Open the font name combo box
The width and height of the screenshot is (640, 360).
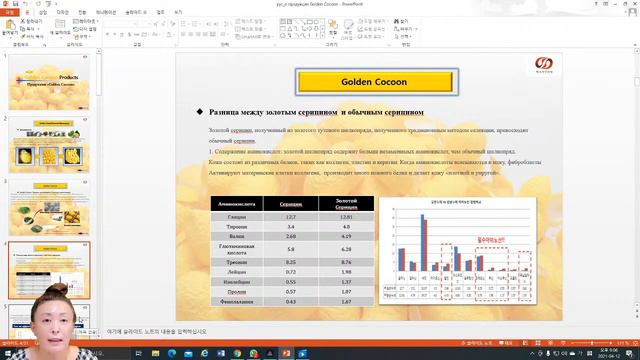pos(121,24)
